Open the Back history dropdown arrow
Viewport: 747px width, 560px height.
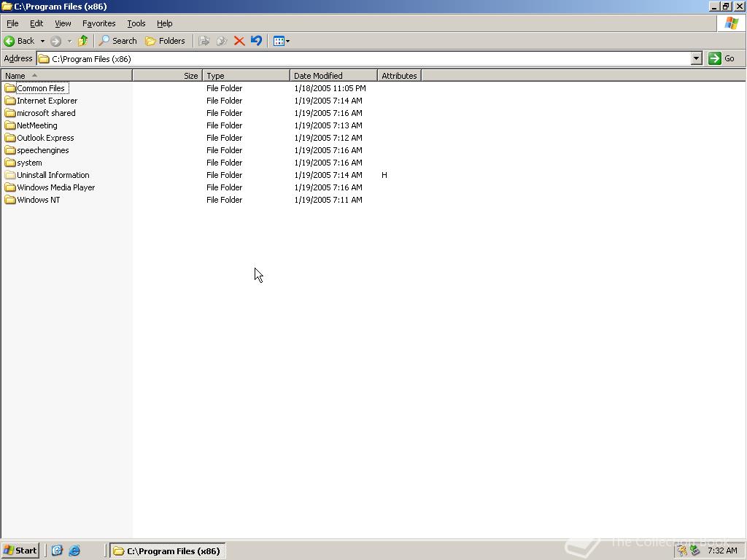[42, 41]
